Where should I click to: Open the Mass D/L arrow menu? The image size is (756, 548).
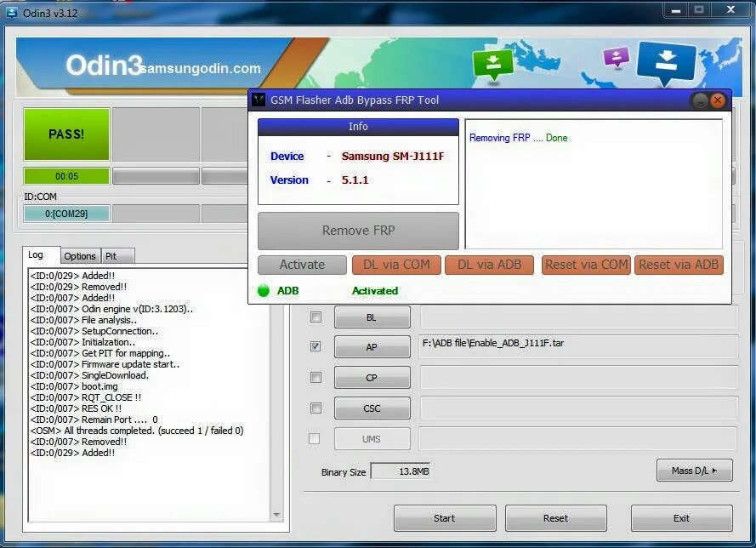click(x=694, y=471)
